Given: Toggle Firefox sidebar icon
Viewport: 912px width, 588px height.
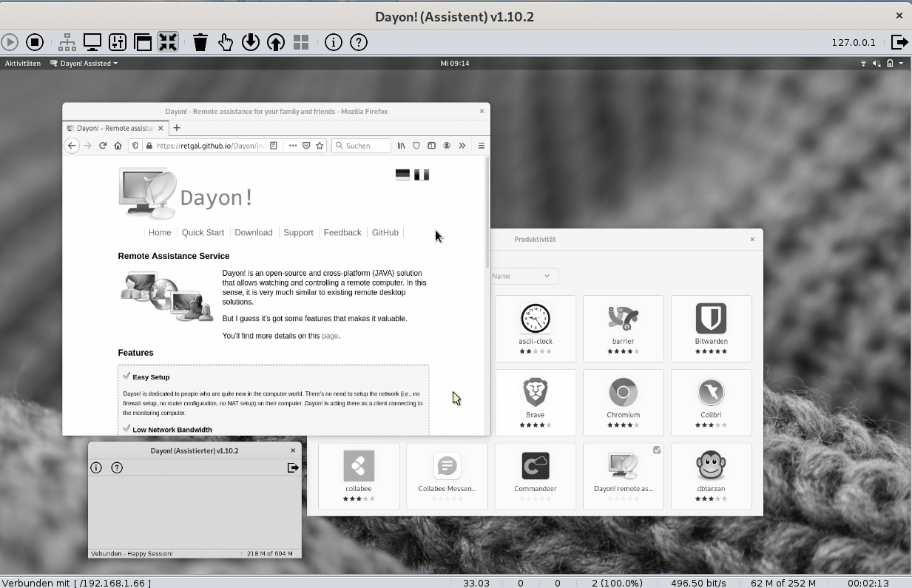Looking at the screenshot, I should pos(431,146).
